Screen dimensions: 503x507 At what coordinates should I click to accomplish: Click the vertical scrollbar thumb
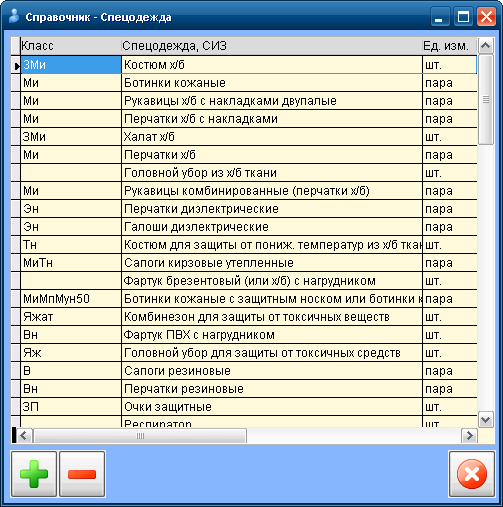(x=486, y=99)
